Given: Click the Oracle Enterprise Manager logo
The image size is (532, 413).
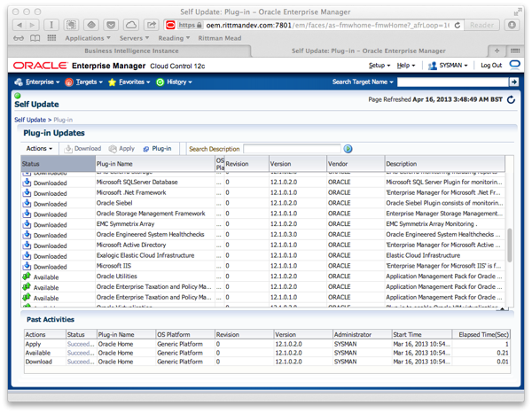Looking at the screenshot, I should (41, 66).
